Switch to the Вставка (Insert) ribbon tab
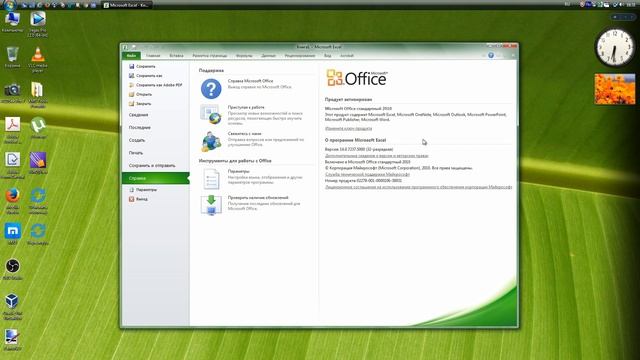Viewport: 640px width, 360px height. tap(176, 56)
